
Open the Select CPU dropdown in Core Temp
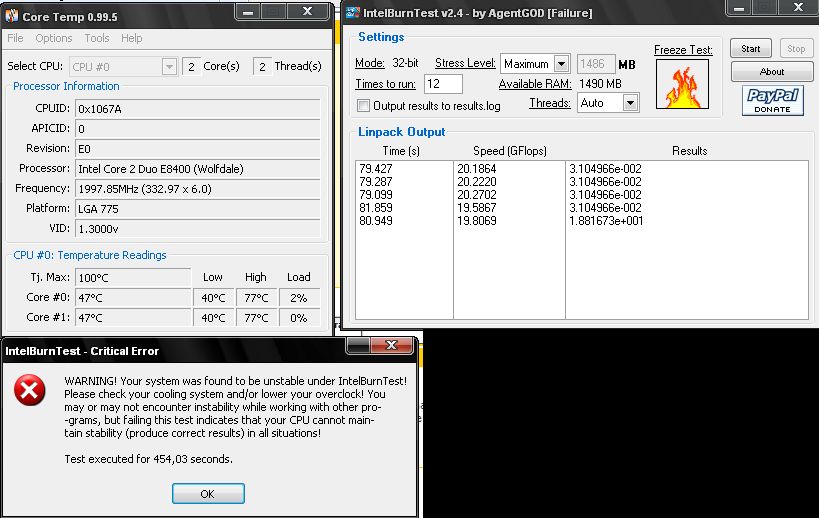coord(169,67)
